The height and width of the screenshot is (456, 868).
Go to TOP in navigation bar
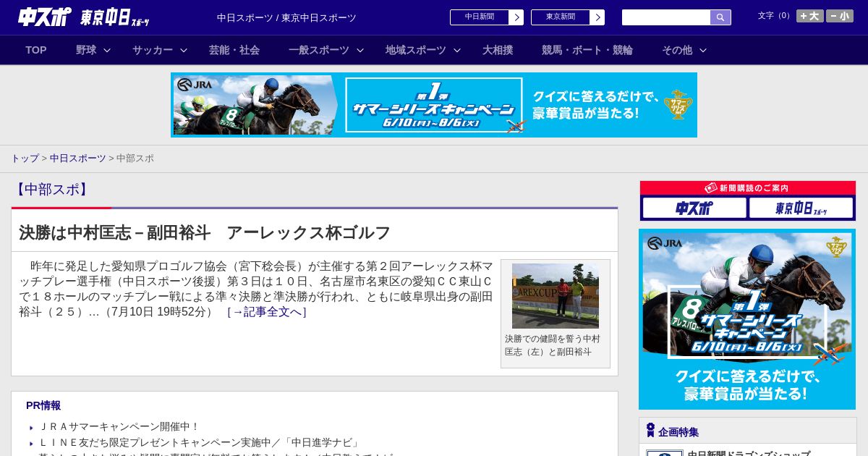pos(36,50)
